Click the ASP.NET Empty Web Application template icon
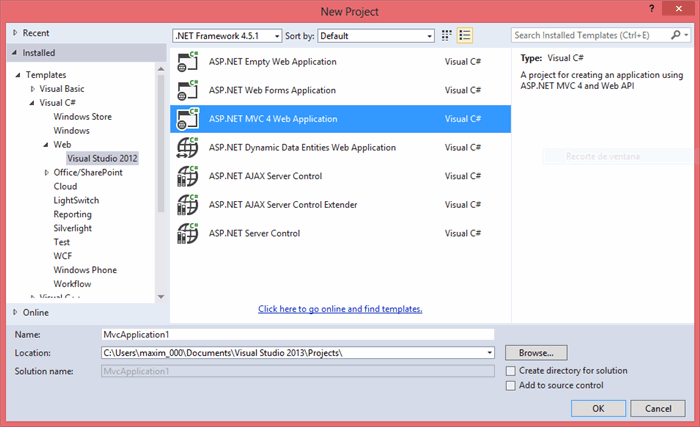The width and height of the screenshot is (700, 427). pos(188,62)
